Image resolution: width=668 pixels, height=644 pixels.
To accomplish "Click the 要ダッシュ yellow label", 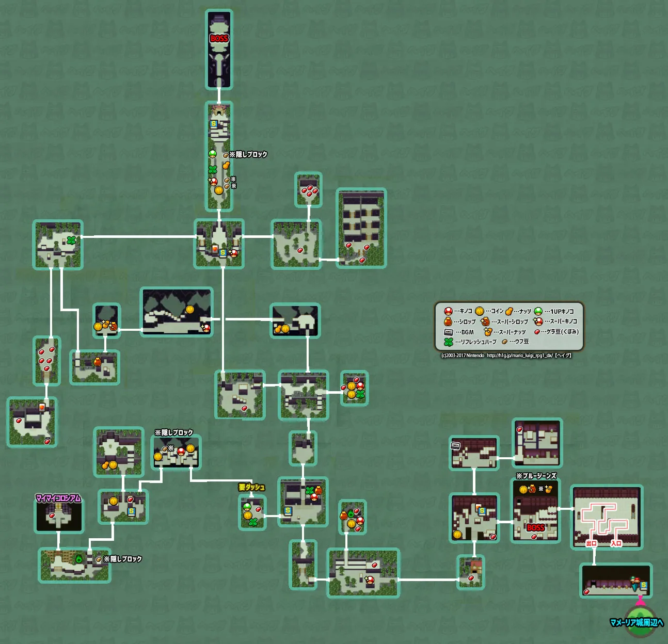I will click(251, 487).
